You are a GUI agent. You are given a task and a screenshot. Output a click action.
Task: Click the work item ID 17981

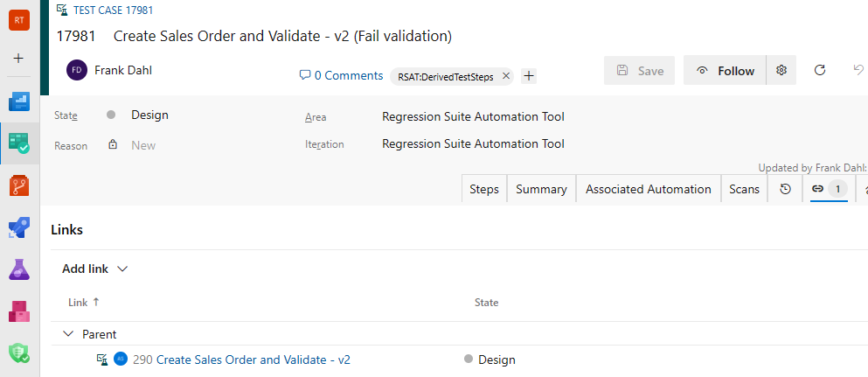click(x=76, y=37)
